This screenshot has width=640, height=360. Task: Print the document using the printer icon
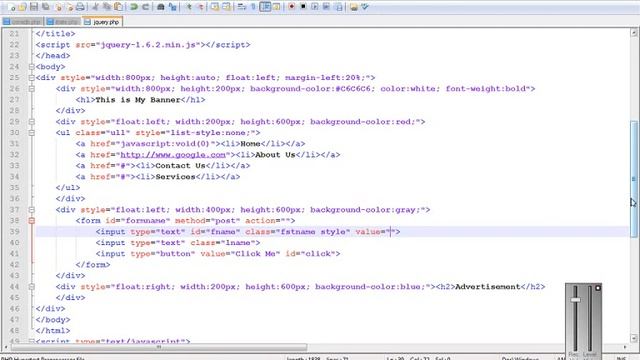[x=80, y=7]
